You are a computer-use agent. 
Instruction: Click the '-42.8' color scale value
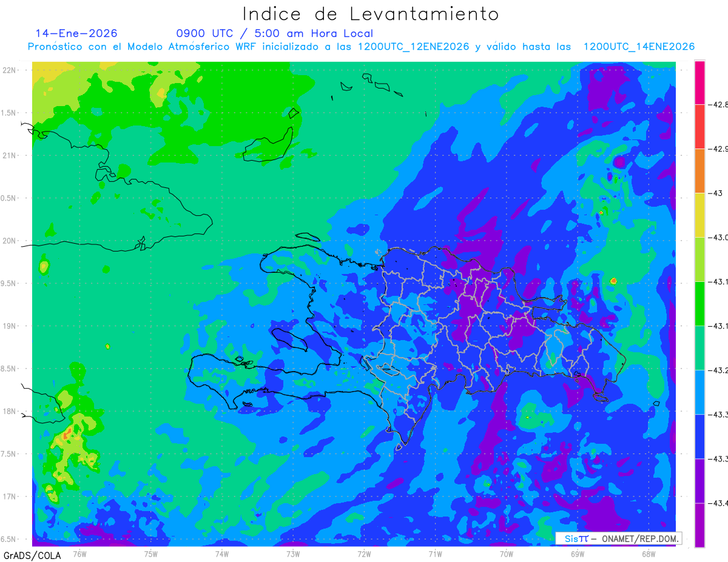[719, 105]
